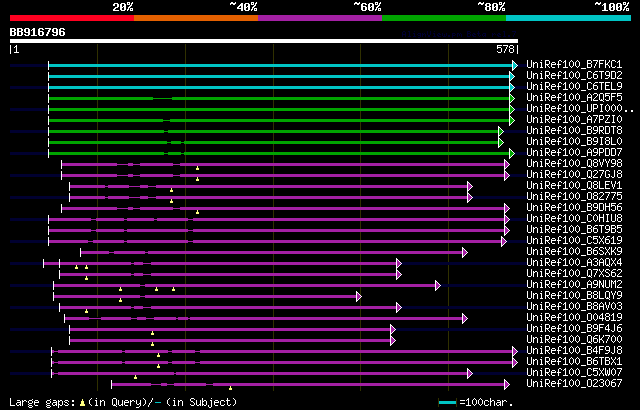Click the orange ~40% identity legend swatch
This screenshot has height=410, width=640.
(196, 18)
